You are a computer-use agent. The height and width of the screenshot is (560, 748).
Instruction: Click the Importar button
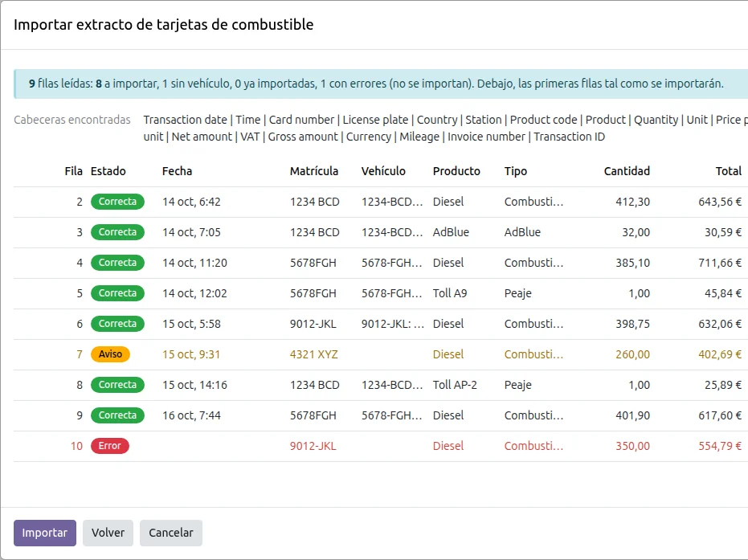(x=45, y=533)
